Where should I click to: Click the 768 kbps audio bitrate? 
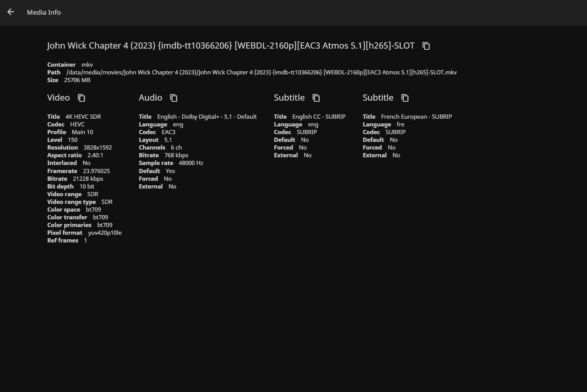pyautogui.click(x=176, y=155)
